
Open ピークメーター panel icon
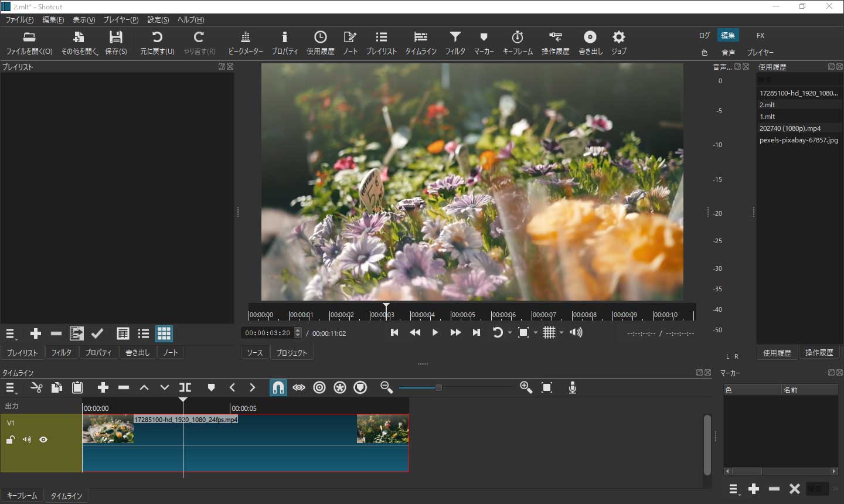(x=246, y=43)
